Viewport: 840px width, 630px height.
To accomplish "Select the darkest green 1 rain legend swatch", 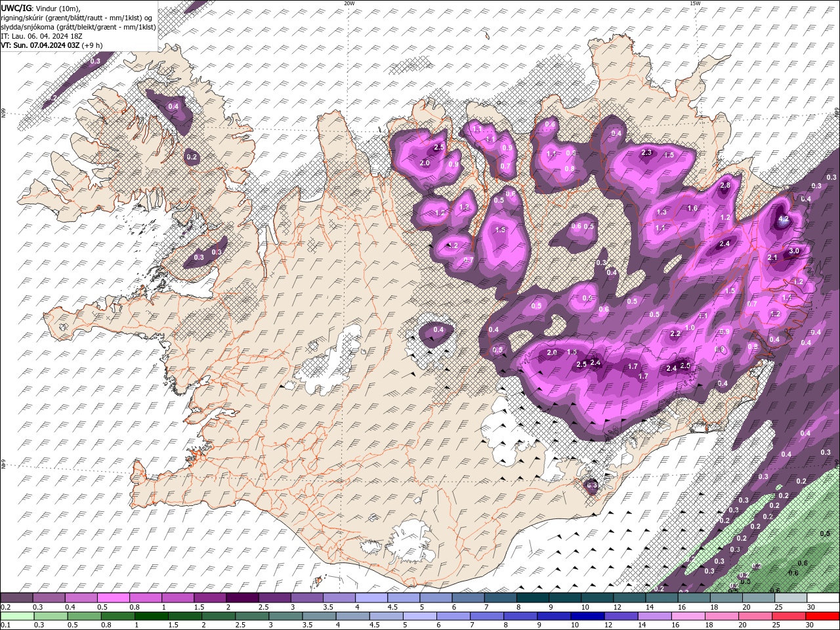I will pyautogui.click(x=151, y=616).
